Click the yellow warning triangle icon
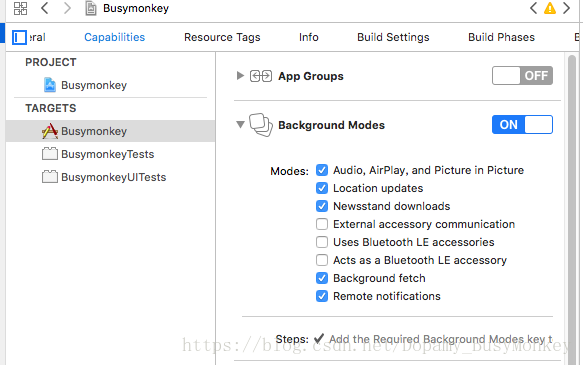 [550, 8]
